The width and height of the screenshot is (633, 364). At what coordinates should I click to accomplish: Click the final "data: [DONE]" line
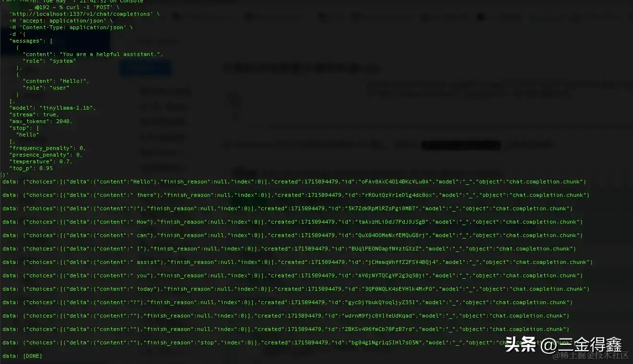pyautogui.click(x=22, y=356)
